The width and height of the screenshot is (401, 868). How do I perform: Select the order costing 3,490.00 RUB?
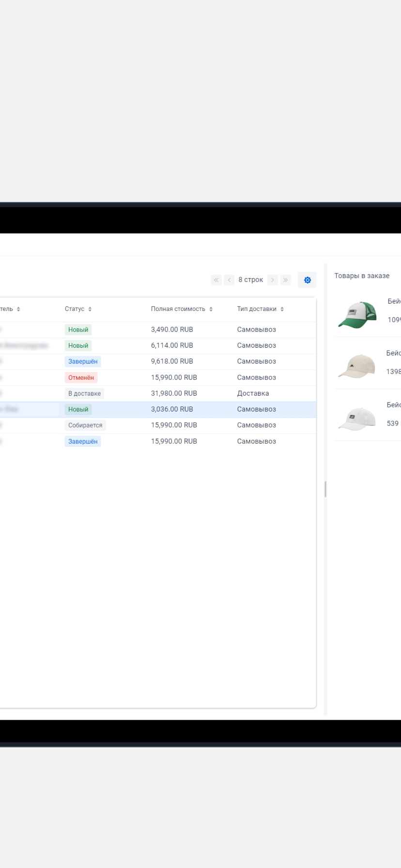click(172, 329)
